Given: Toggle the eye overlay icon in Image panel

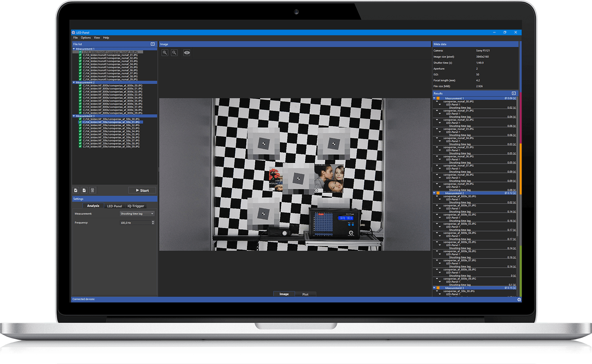Looking at the screenshot, I should (187, 53).
